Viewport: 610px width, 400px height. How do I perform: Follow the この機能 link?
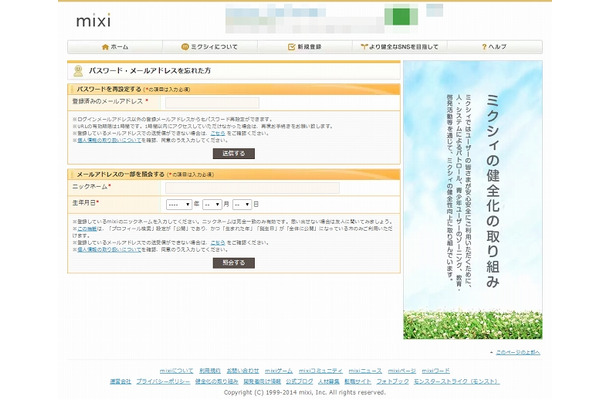87,228
